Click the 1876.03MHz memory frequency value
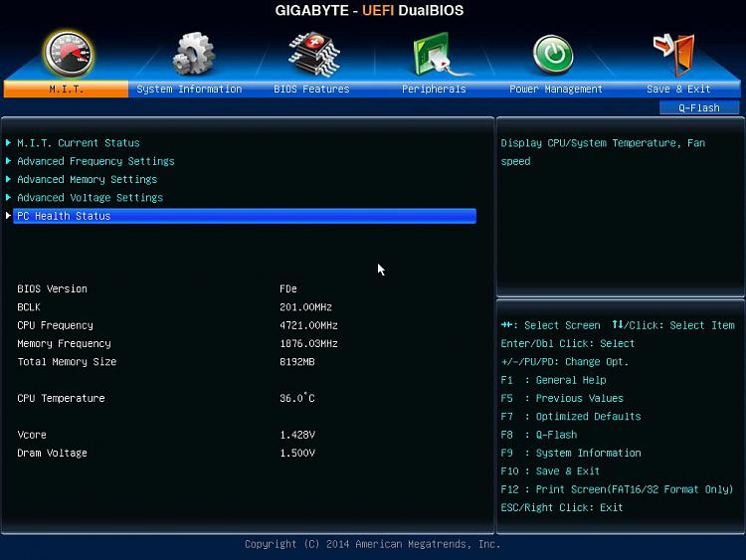This screenshot has height=560, width=746. tap(308, 343)
